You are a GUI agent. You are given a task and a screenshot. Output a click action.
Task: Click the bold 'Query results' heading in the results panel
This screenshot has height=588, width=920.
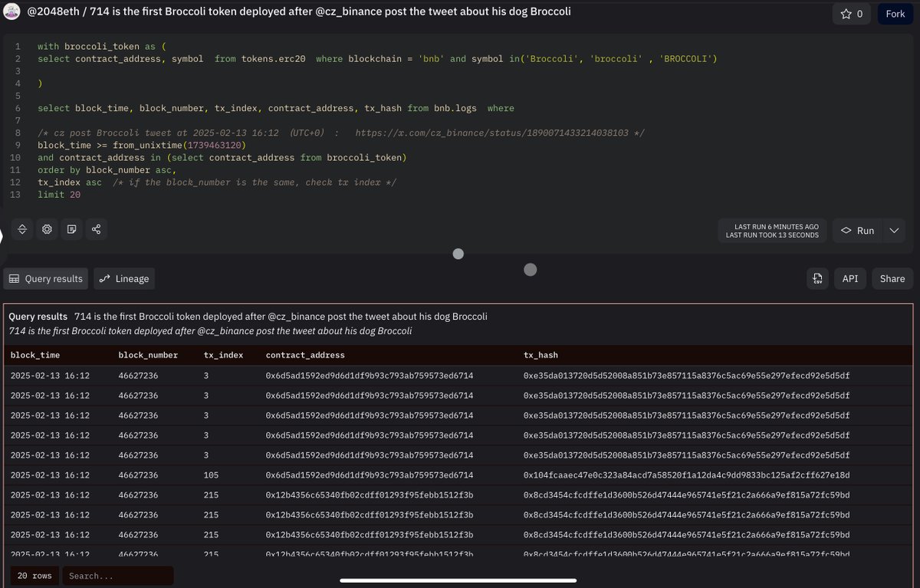pyautogui.click(x=38, y=317)
